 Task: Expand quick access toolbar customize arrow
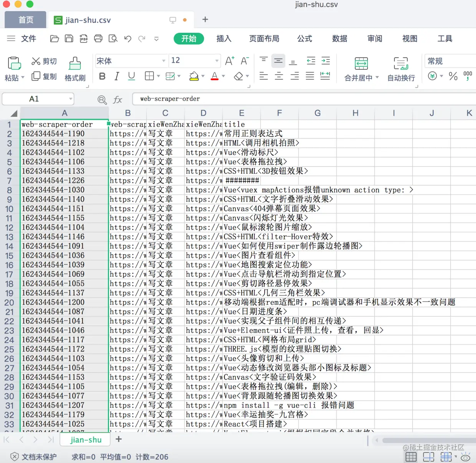156,38
